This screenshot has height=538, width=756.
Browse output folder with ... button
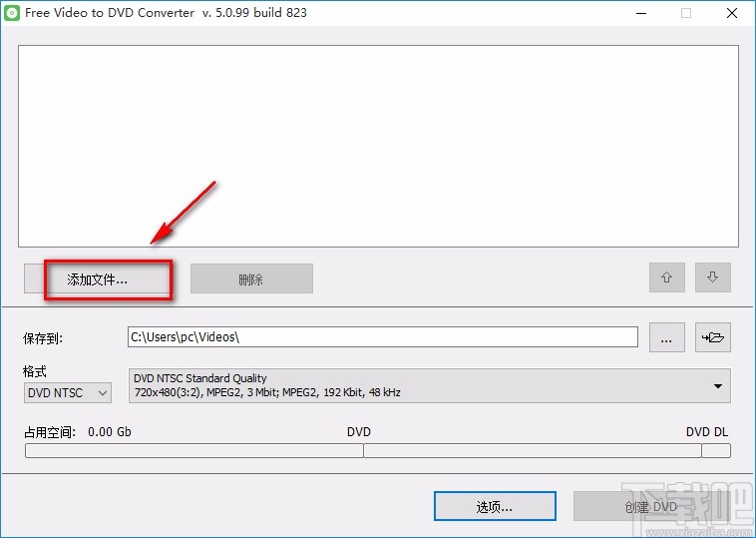pos(667,337)
